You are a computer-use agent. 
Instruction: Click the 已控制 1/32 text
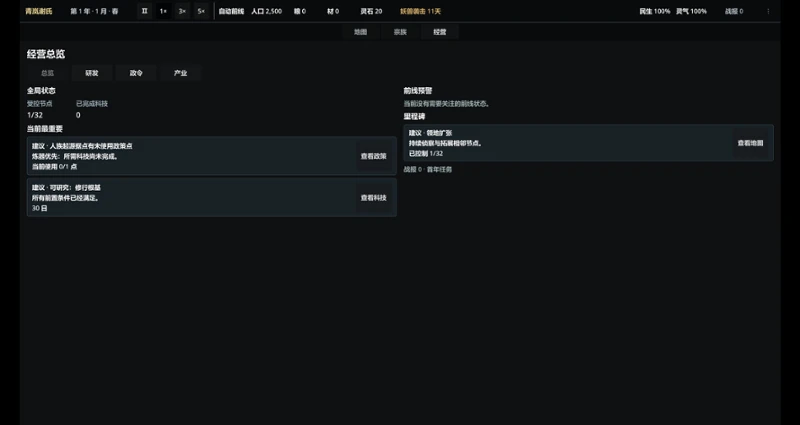tap(426, 154)
